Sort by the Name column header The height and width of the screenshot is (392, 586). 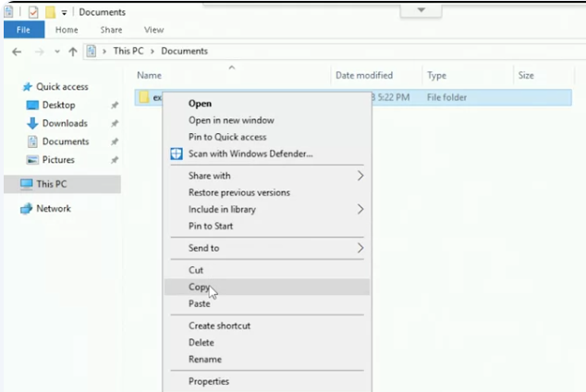tap(149, 76)
